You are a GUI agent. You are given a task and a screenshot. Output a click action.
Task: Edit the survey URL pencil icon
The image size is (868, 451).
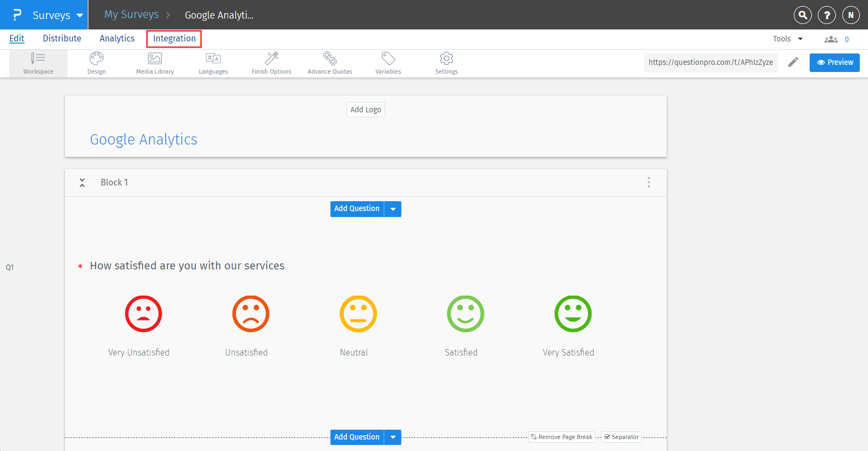click(793, 62)
